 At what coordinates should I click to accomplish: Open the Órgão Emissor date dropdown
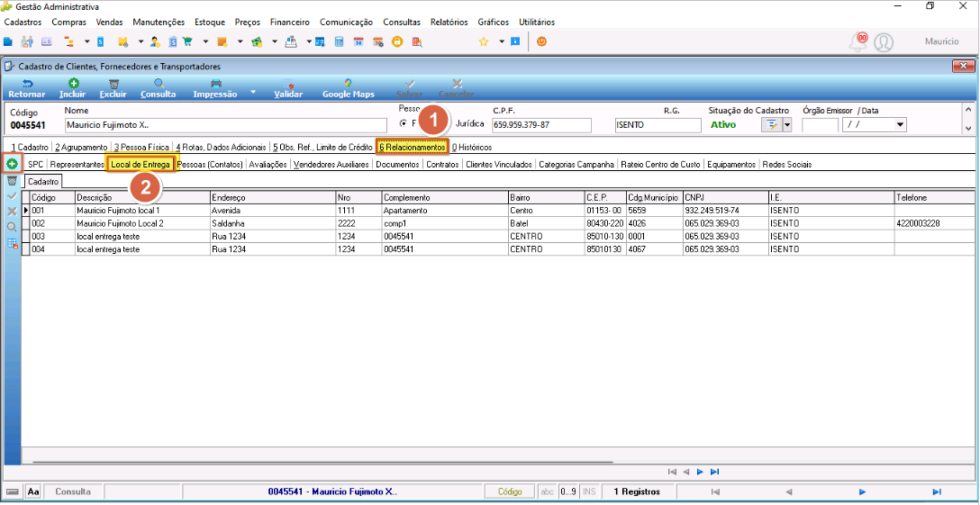coord(901,125)
